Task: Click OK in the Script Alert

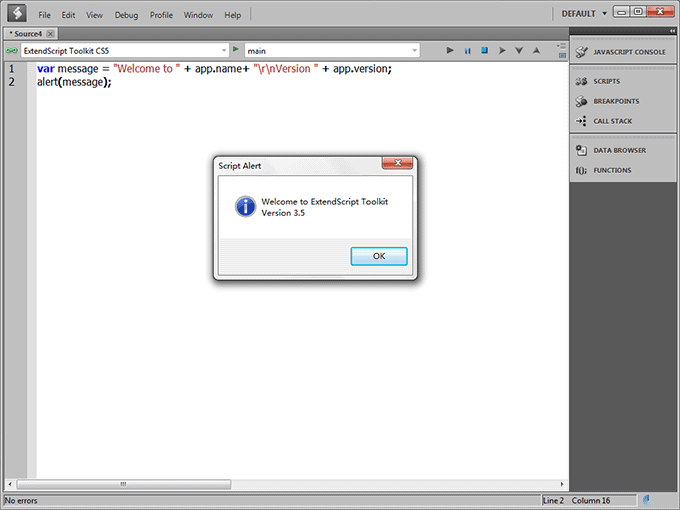Action: pyautogui.click(x=379, y=256)
